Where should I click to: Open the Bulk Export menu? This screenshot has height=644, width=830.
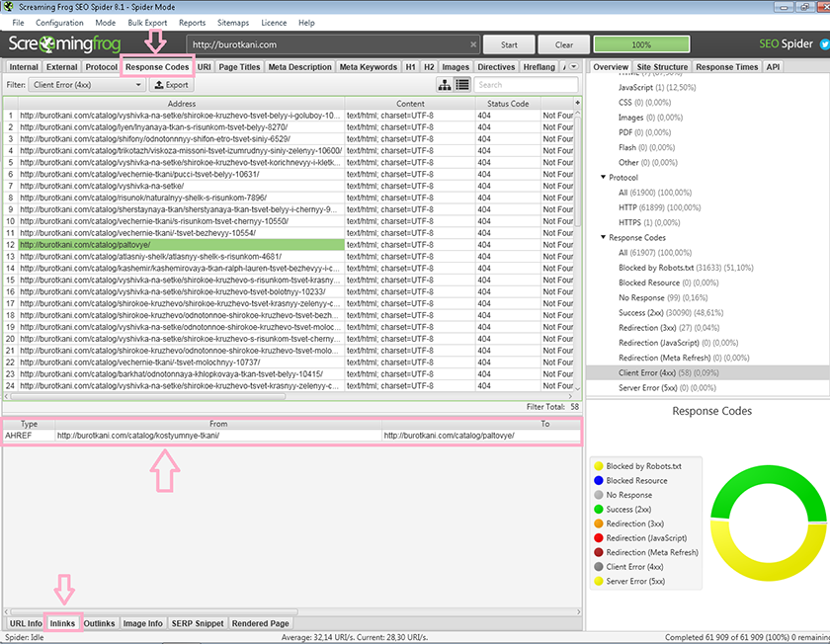click(147, 23)
